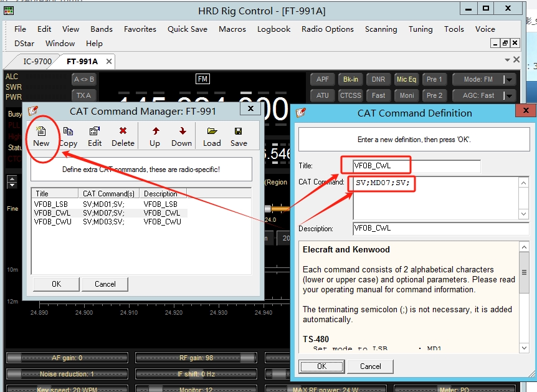Toggle the APF button
Image resolution: width=537 pixels, height=392 pixels.
(x=323, y=79)
